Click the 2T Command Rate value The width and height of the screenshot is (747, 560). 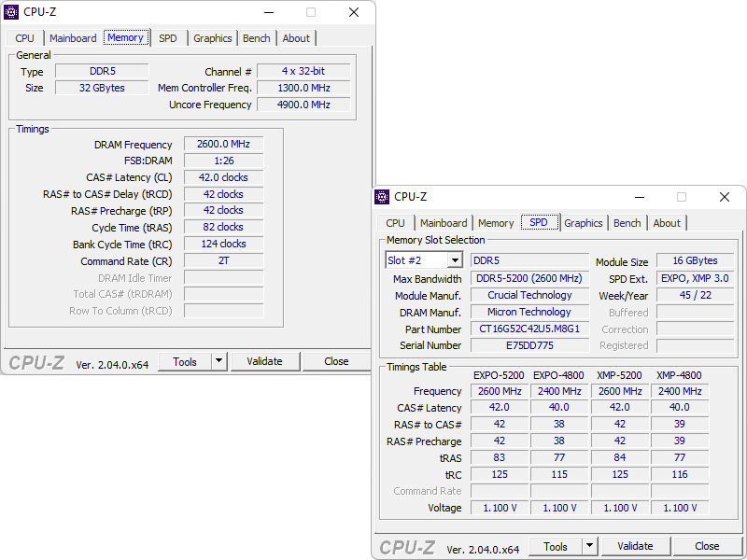click(223, 260)
